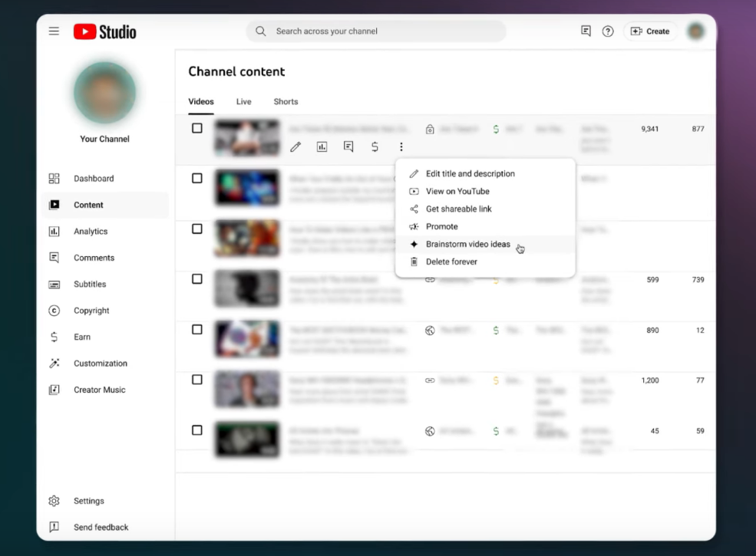Open the account avatar in top right
The width and height of the screenshot is (756, 556).
click(695, 31)
